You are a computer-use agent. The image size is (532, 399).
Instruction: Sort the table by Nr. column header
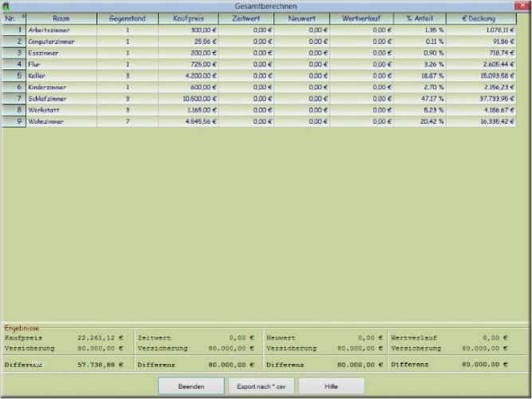click(x=14, y=18)
